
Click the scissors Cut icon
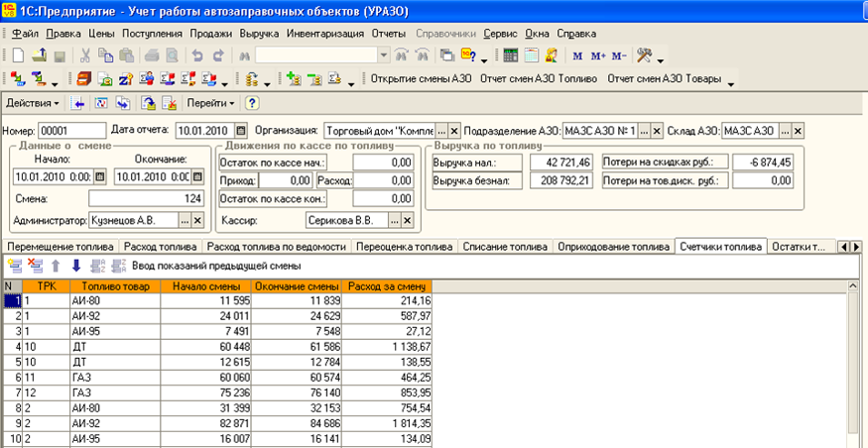(x=85, y=56)
